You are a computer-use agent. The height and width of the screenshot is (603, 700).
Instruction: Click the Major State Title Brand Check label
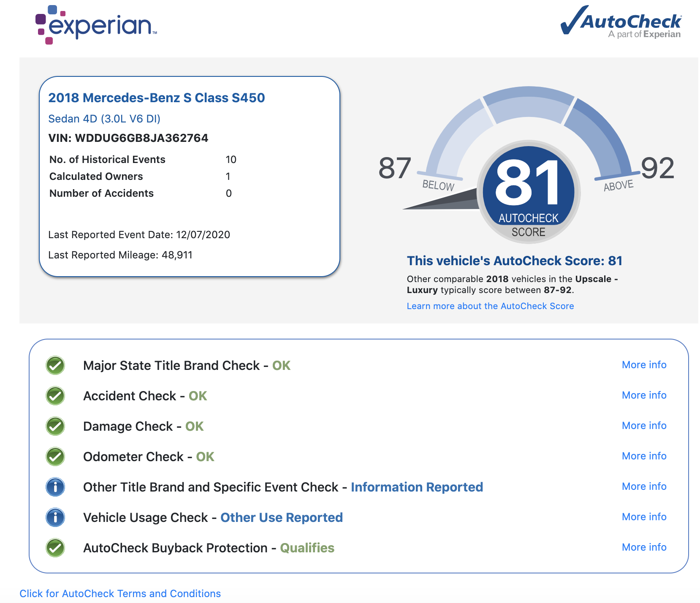coord(171,366)
